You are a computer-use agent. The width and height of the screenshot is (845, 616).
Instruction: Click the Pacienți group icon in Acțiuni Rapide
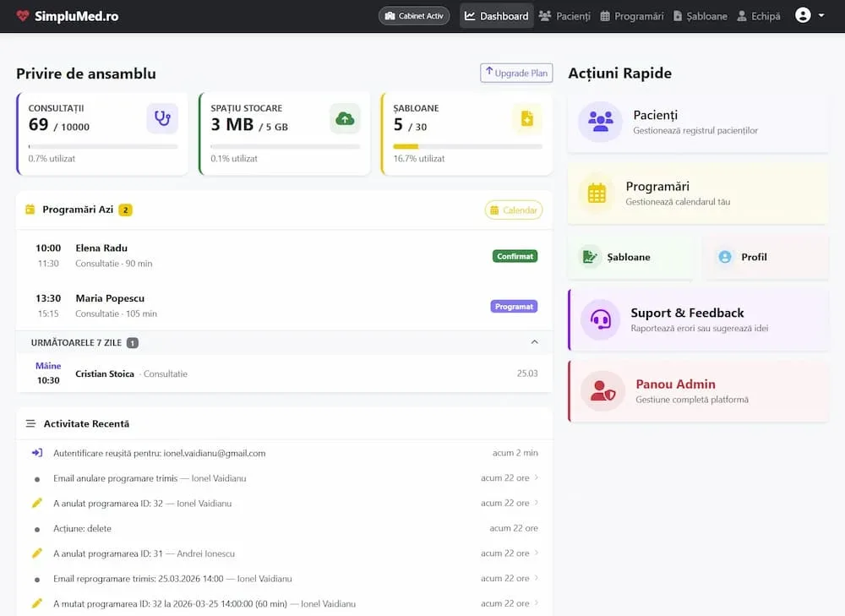coord(600,122)
